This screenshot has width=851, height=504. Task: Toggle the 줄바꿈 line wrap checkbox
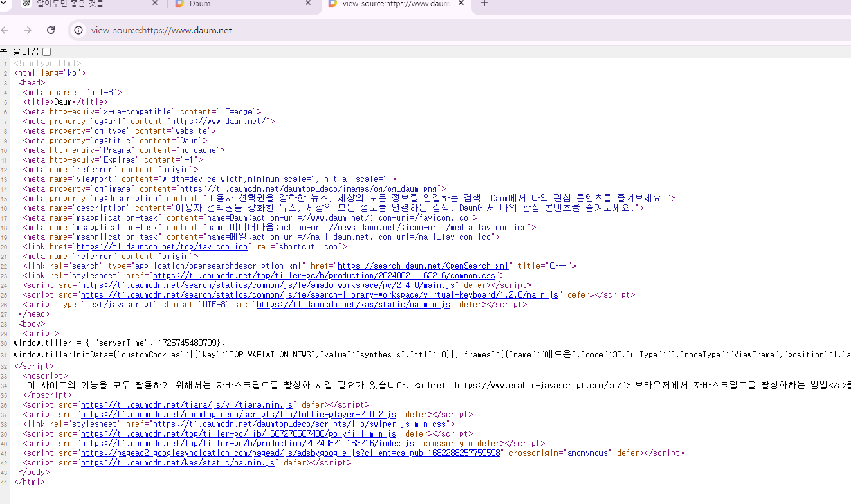tap(46, 51)
